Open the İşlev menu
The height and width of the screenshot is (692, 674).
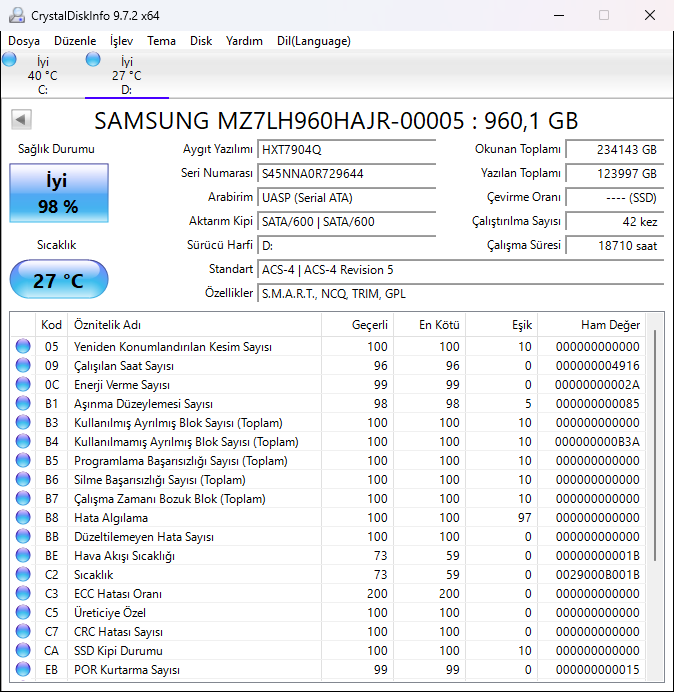pyautogui.click(x=121, y=41)
